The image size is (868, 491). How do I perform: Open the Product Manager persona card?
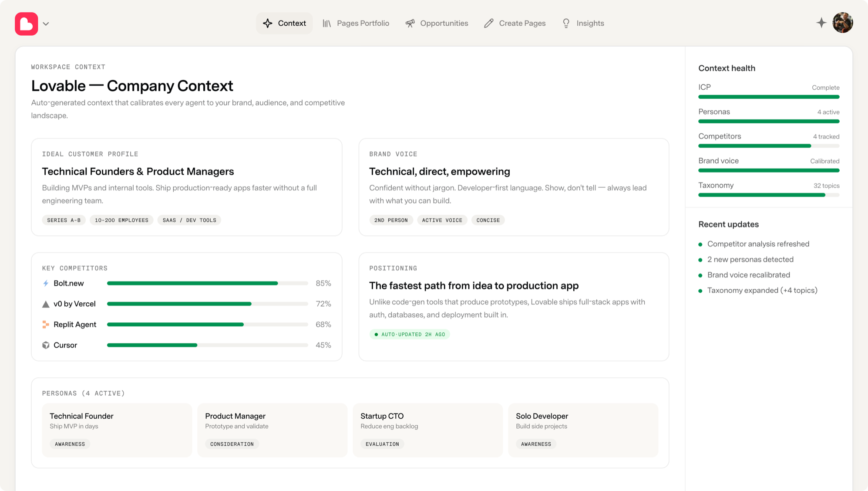pos(272,430)
